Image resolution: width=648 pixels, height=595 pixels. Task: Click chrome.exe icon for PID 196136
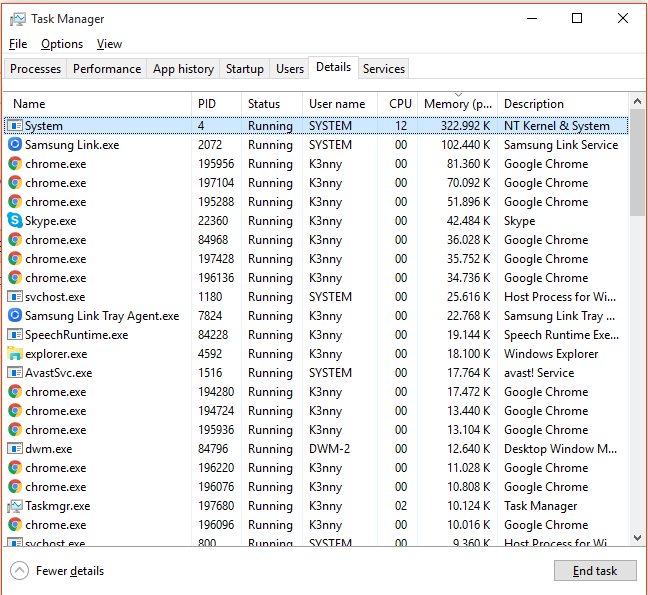pos(15,278)
